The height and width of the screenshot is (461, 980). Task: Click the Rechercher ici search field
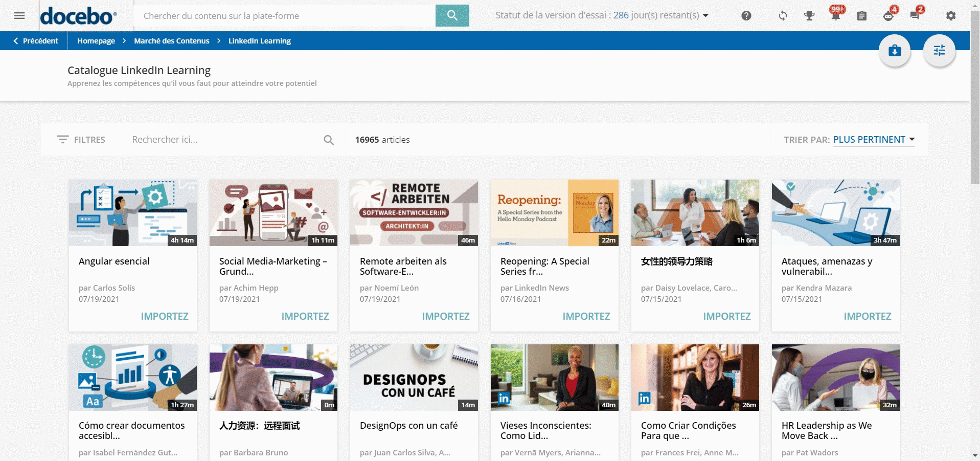click(225, 140)
